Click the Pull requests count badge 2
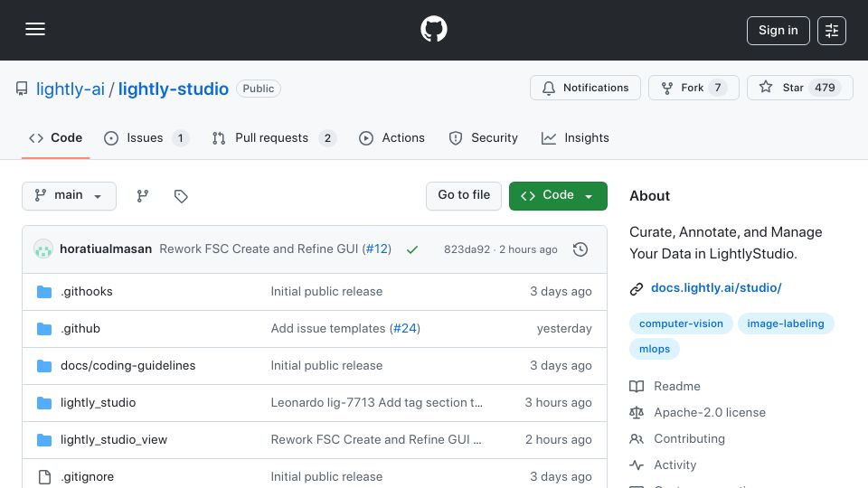Viewport: 868px width, 488px height. (327, 137)
